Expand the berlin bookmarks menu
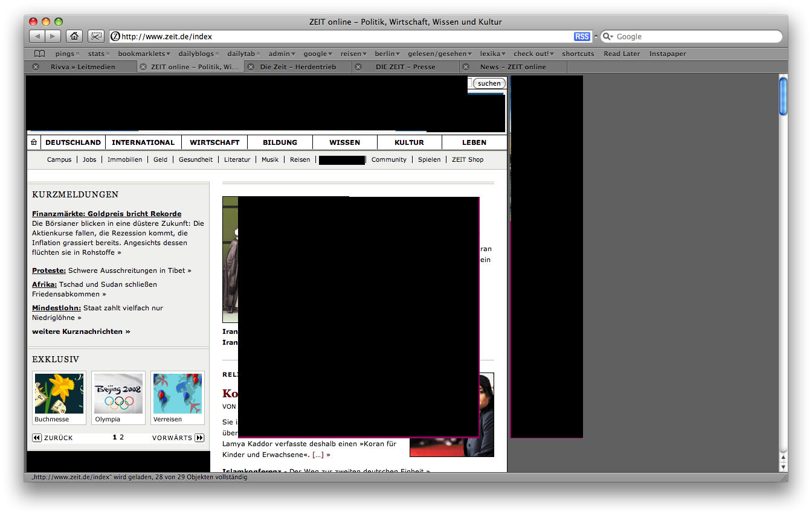The width and height of the screenshot is (812, 515). (387, 54)
